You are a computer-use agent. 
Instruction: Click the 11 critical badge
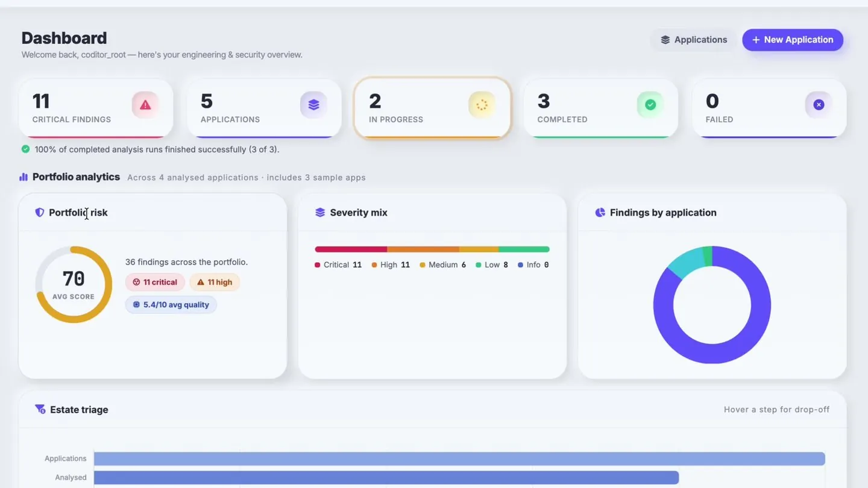(x=155, y=282)
